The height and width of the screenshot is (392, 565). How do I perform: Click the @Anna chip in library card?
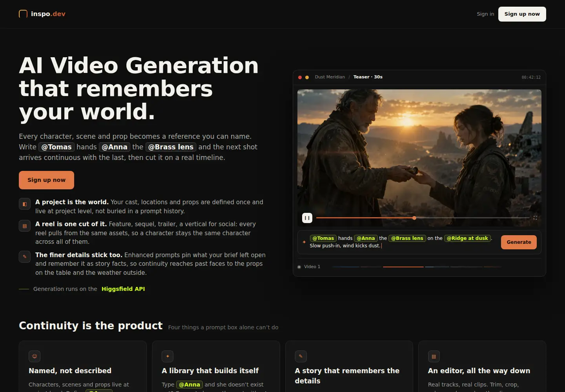coord(190,385)
